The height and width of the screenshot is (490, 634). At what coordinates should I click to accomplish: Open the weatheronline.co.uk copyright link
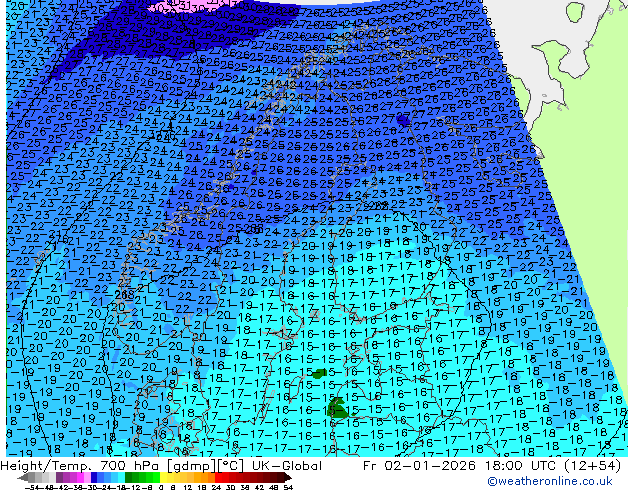point(550,481)
